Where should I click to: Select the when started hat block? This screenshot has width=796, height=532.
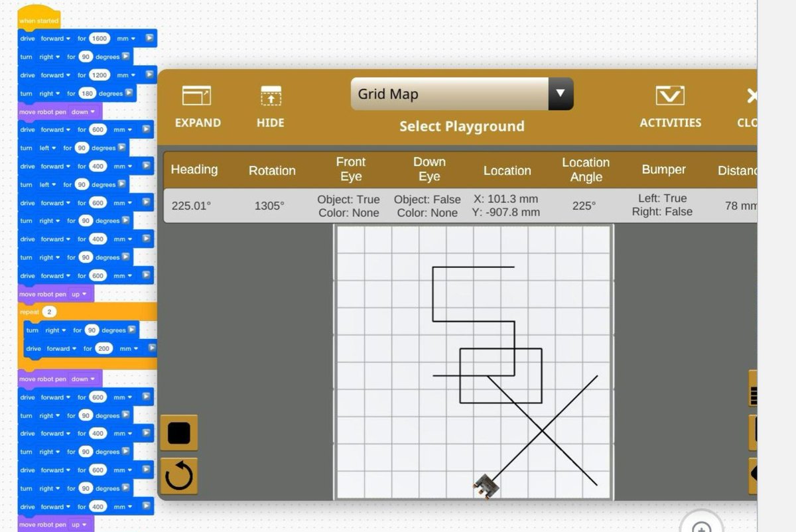(x=39, y=19)
